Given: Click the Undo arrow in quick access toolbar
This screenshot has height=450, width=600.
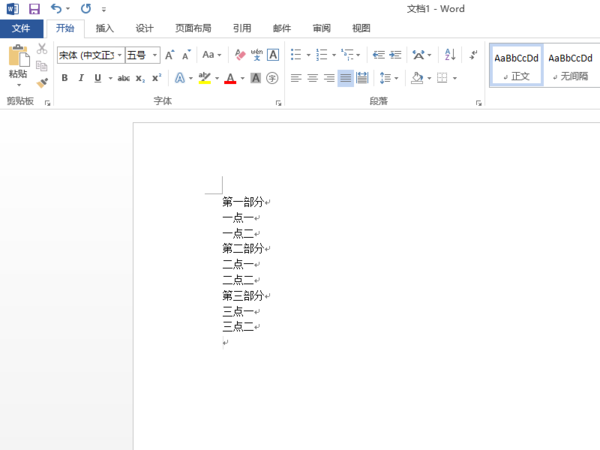Looking at the screenshot, I should tap(57, 9).
